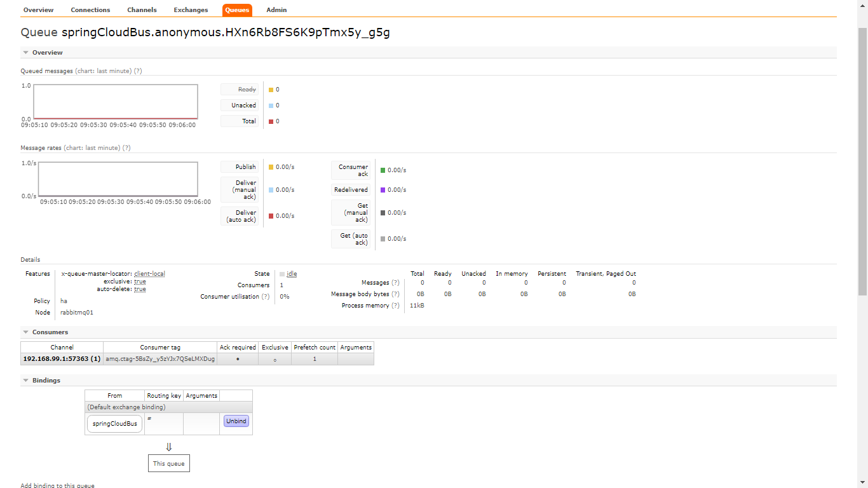Click the auto-delete true value
Image resolution: width=868 pixels, height=488 pixels.
tap(140, 289)
